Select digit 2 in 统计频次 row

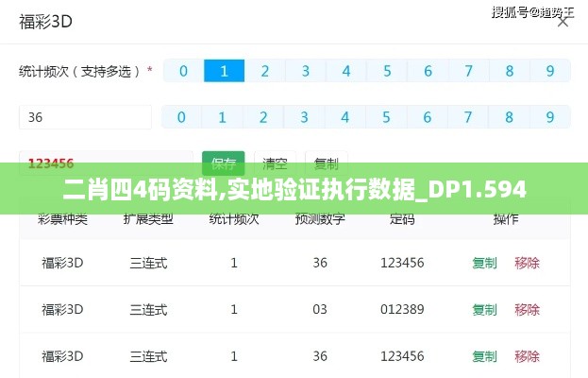(x=265, y=71)
